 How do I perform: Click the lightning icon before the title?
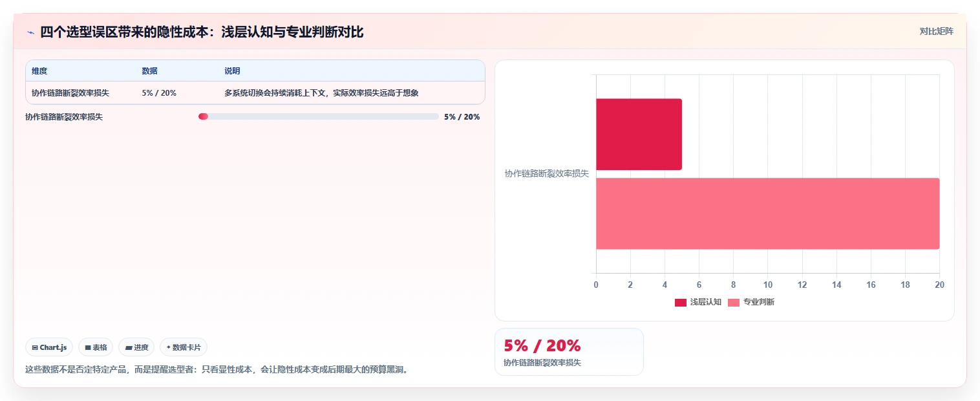pyautogui.click(x=30, y=32)
